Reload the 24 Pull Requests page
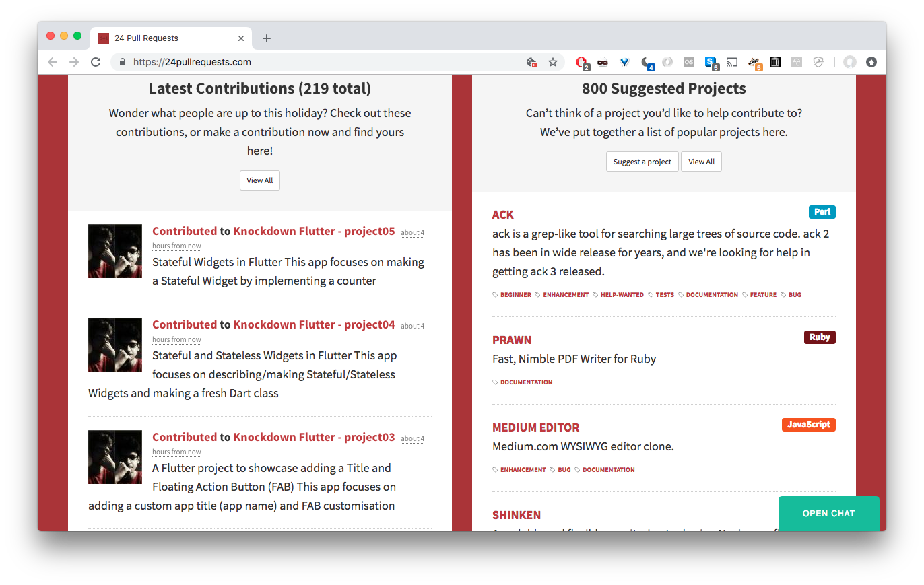The height and width of the screenshot is (585, 924). pos(96,62)
